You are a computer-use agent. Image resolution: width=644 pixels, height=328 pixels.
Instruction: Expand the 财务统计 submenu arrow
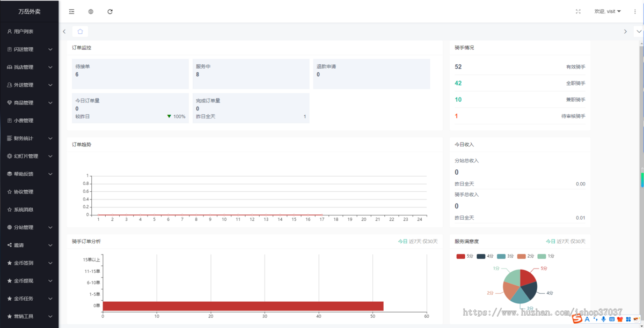click(50, 138)
